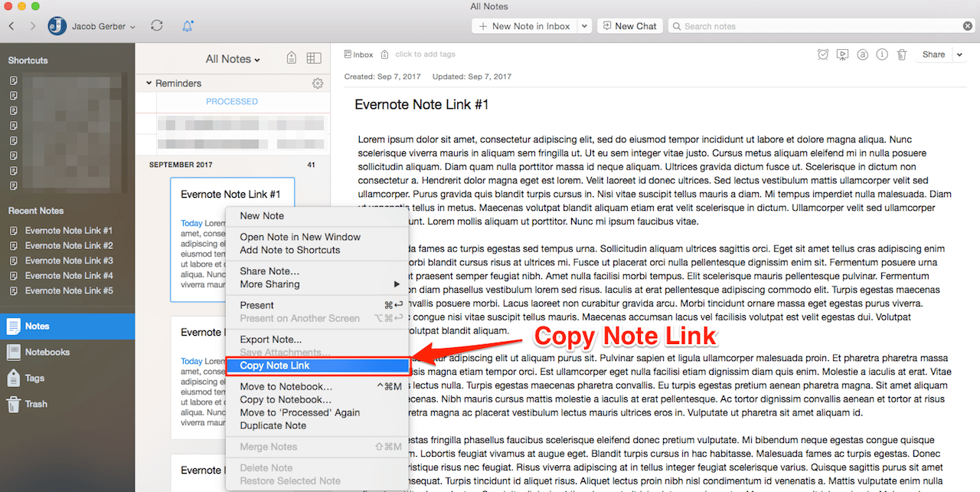Set a reminder with the alarm clock icon

[x=823, y=54]
